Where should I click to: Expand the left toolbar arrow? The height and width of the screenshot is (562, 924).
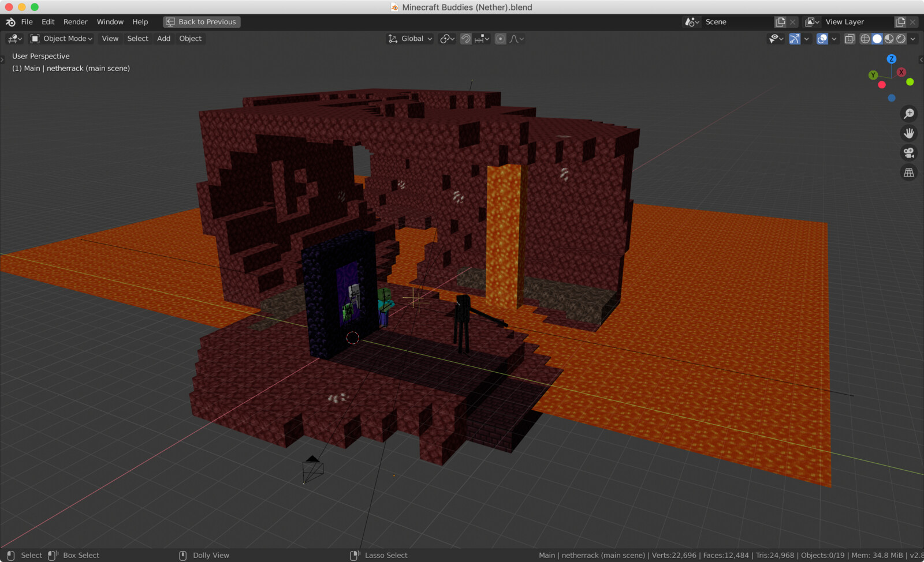pyautogui.click(x=2, y=59)
